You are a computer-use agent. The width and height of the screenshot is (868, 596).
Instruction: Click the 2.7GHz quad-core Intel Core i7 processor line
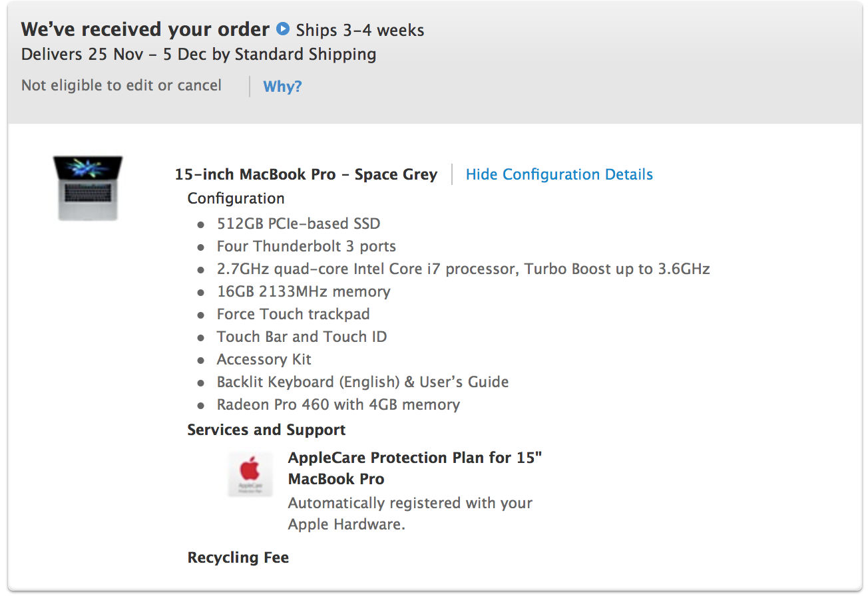[463, 269]
